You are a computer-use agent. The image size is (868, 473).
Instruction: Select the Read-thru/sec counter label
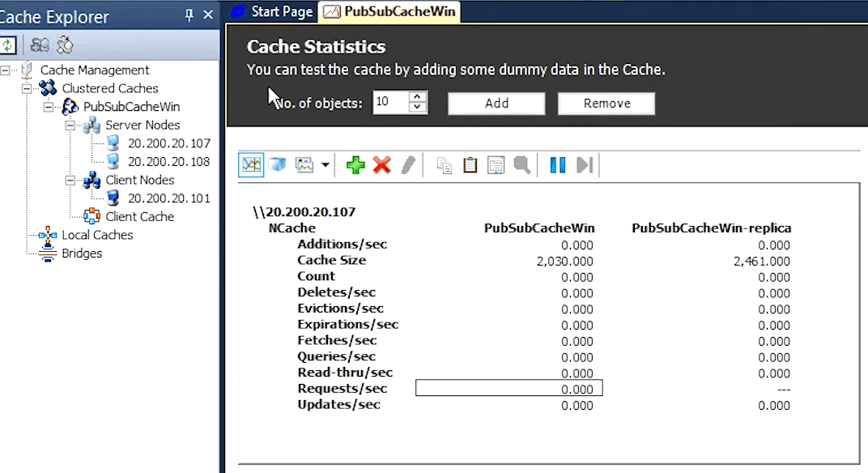click(345, 373)
